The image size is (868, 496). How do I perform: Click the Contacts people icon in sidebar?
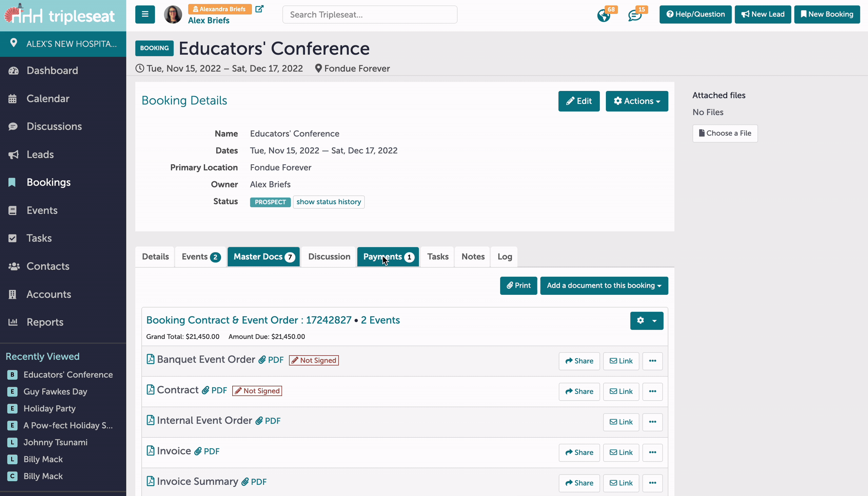pos(14,266)
